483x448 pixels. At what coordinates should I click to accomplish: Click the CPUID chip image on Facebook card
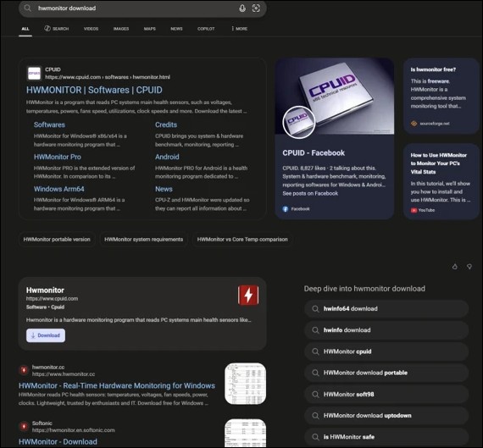click(335, 96)
